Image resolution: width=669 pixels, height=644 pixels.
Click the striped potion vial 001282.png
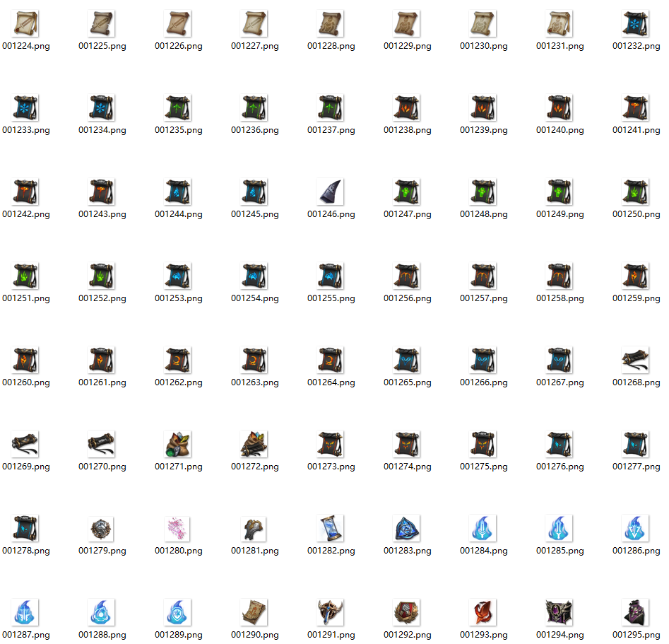click(x=331, y=529)
